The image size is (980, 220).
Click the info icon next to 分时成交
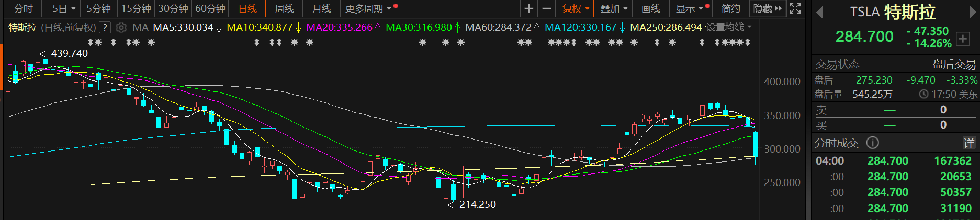coord(873,143)
